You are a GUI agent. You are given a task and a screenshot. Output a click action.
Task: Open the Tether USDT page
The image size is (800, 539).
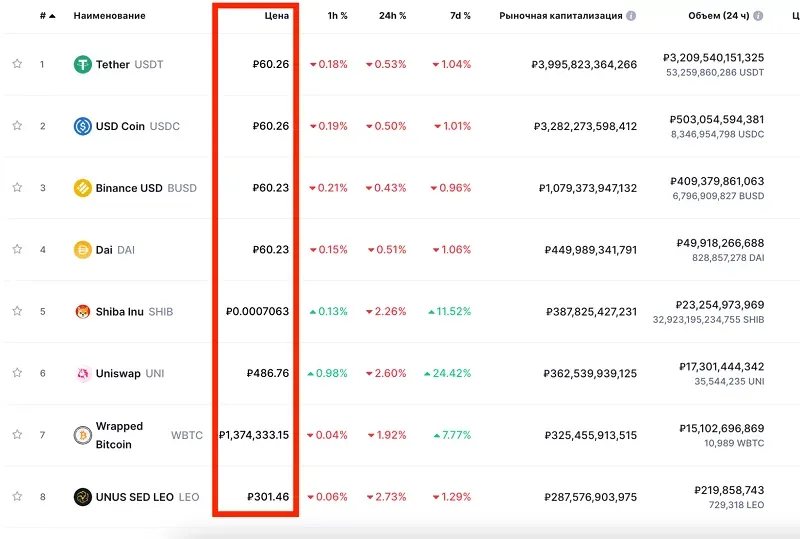(x=130, y=64)
